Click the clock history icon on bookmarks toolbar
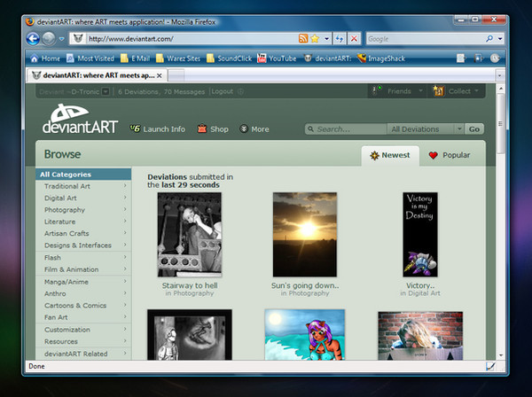The image size is (532, 397). click(495, 58)
